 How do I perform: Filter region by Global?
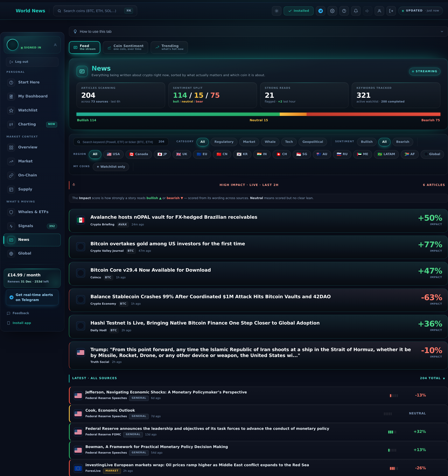[x=432, y=154]
